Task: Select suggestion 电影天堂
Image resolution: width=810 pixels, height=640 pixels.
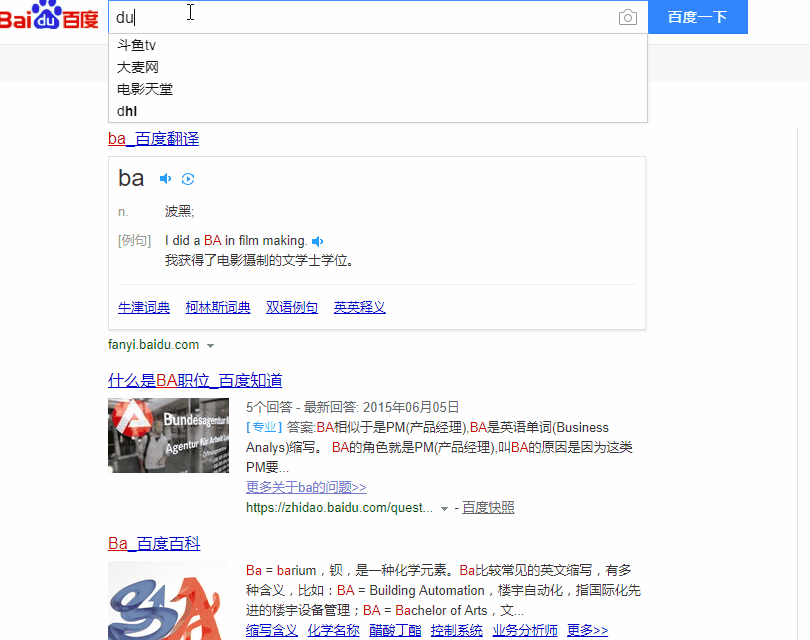Action: [378, 89]
